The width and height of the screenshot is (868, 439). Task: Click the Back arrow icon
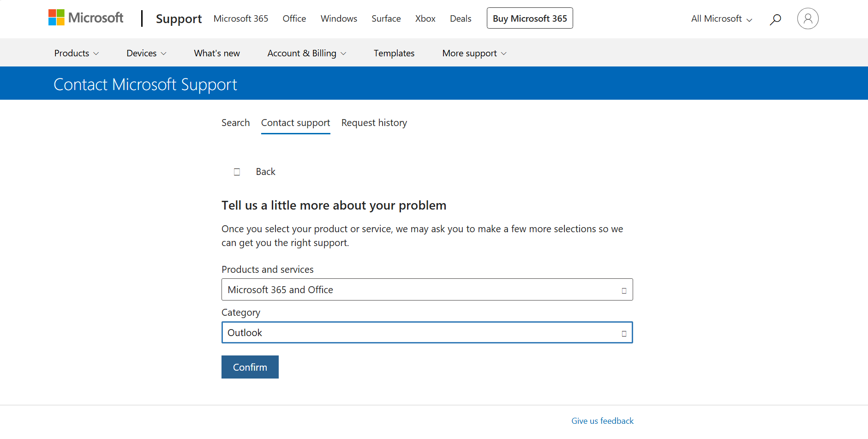[x=237, y=171]
